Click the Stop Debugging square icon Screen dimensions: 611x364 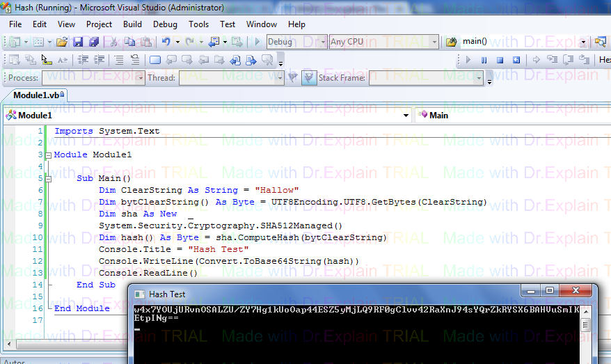tap(500, 60)
